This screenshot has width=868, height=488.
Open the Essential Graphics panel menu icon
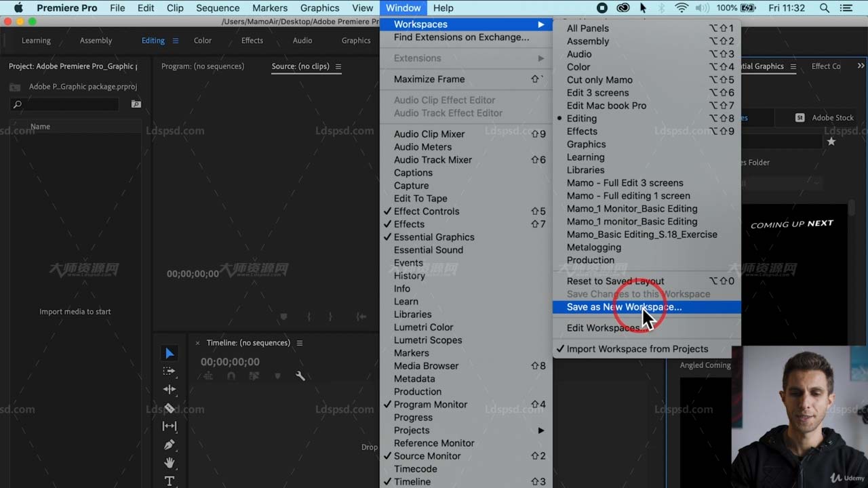(x=795, y=66)
